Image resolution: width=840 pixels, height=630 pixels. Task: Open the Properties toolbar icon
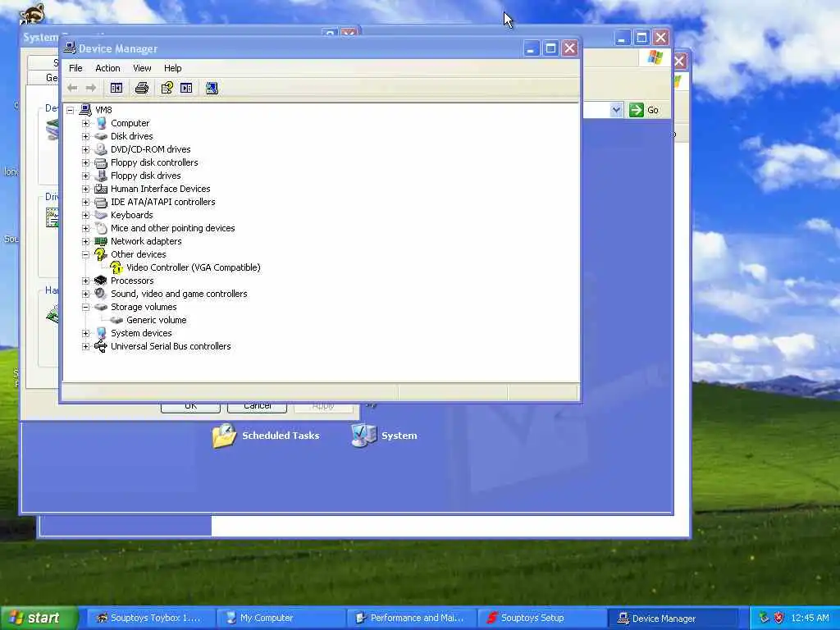pyautogui.click(x=167, y=88)
